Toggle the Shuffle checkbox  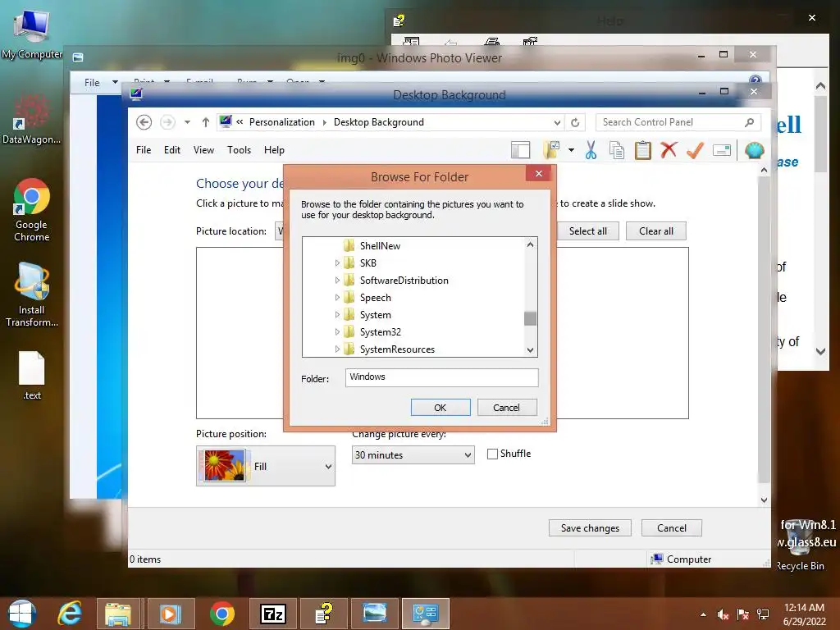[x=492, y=454]
